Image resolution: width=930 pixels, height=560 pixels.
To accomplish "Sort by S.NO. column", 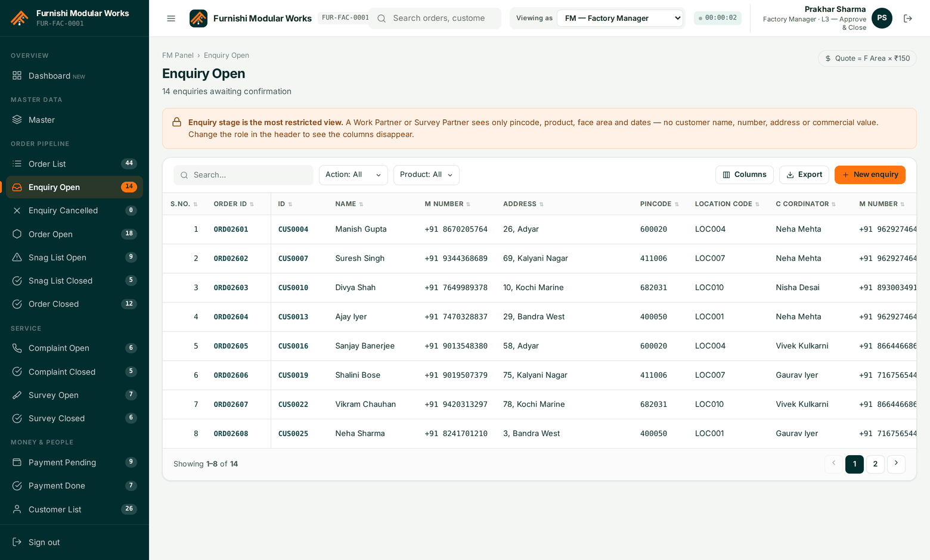I will [184, 204].
